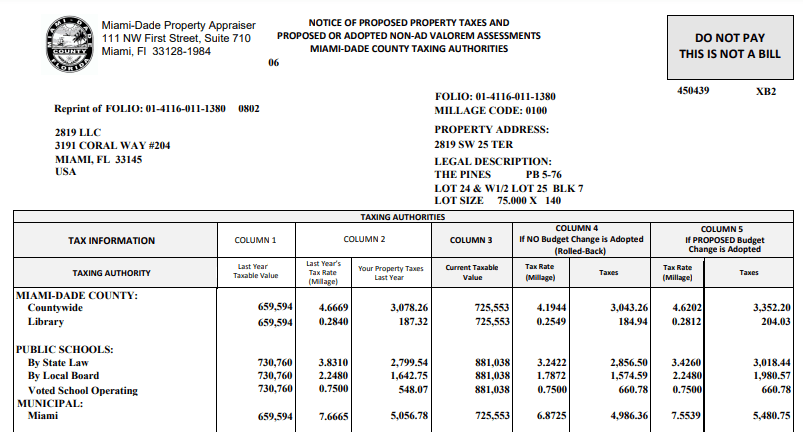Click the 'TAXING AUTHORITIES' table banner
803x432 pixels.
point(403,217)
